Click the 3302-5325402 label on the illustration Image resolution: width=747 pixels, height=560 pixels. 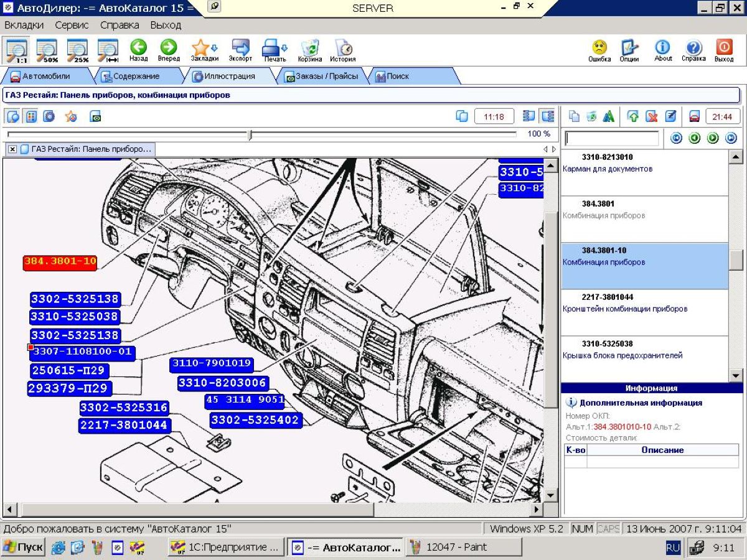pyautogui.click(x=255, y=420)
